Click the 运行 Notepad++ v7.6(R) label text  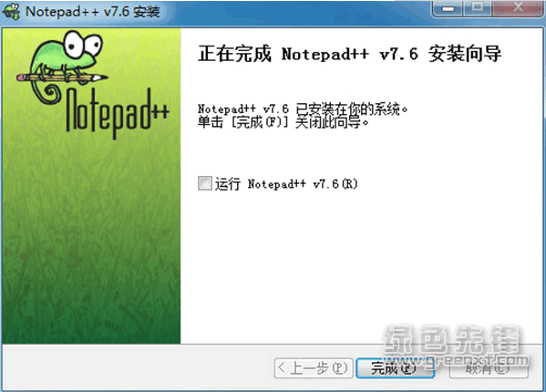point(286,183)
